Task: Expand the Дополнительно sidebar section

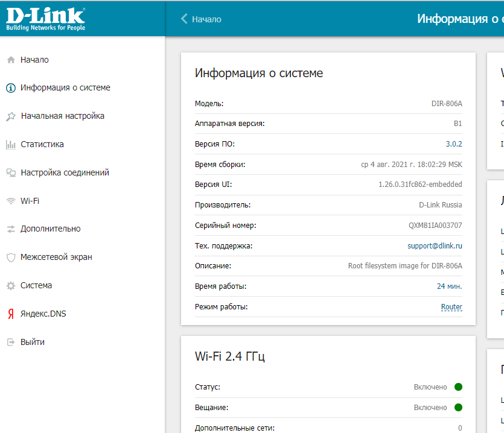Action: coord(51,229)
